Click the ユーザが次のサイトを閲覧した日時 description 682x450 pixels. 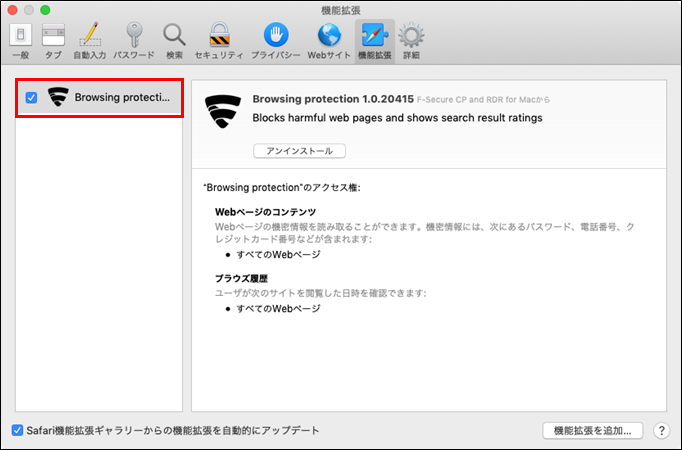321,293
